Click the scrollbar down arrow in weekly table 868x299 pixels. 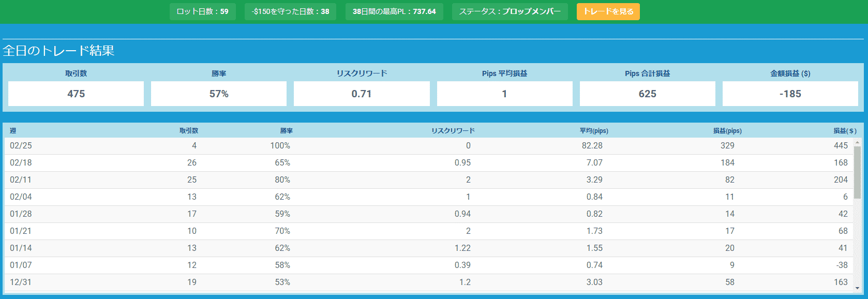857,288
